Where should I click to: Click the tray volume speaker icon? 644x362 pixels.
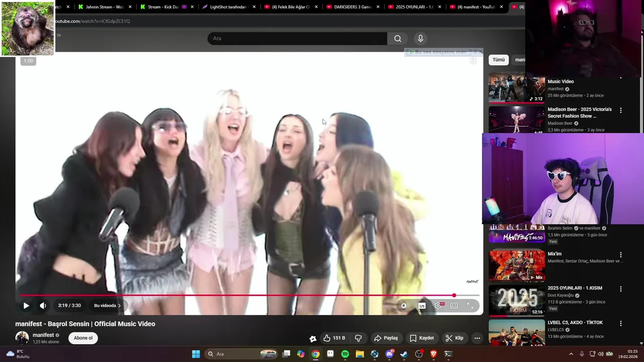click(x=601, y=354)
